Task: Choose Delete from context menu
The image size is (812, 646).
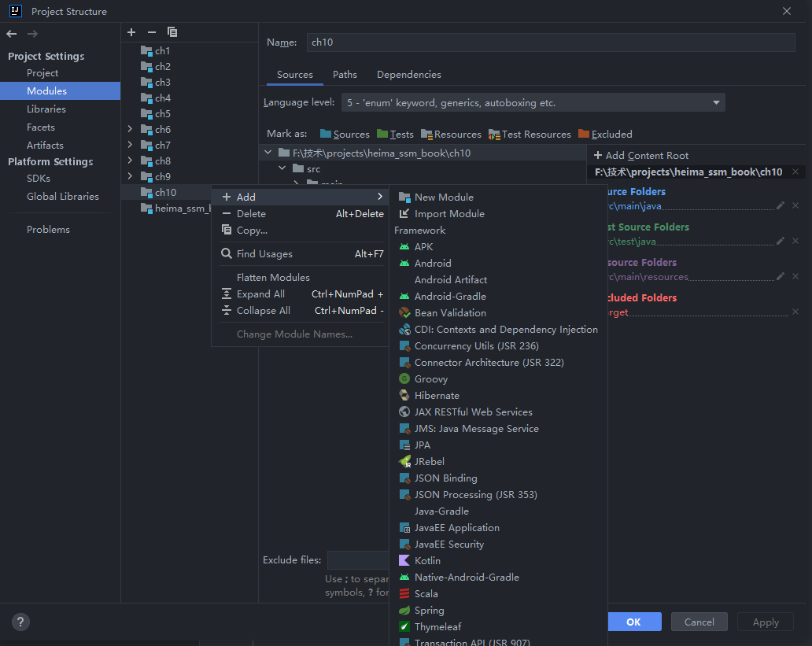Action: pos(301,213)
